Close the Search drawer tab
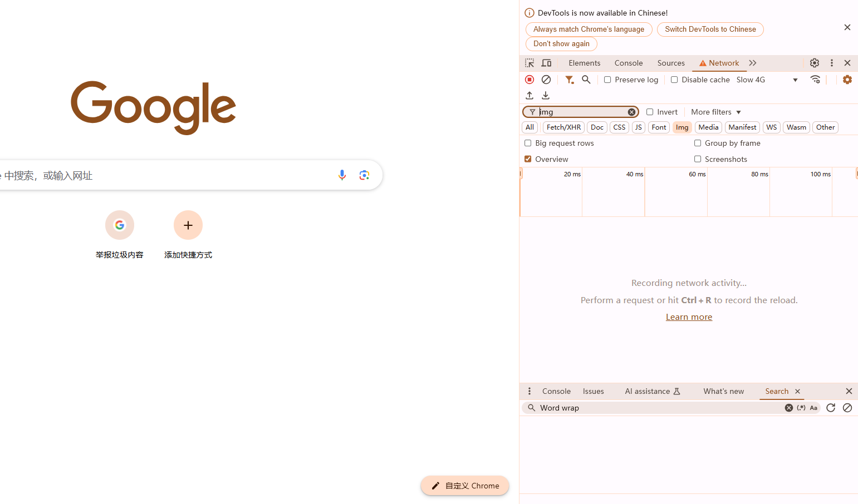Viewport: 858px width, 504px height. click(797, 391)
